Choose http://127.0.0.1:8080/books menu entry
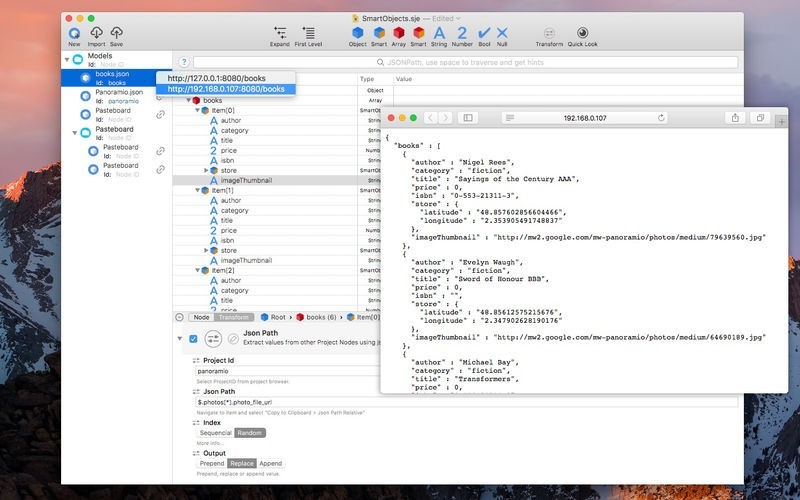Viewport: 800px width, 500px height. click(x=226, y=79)
